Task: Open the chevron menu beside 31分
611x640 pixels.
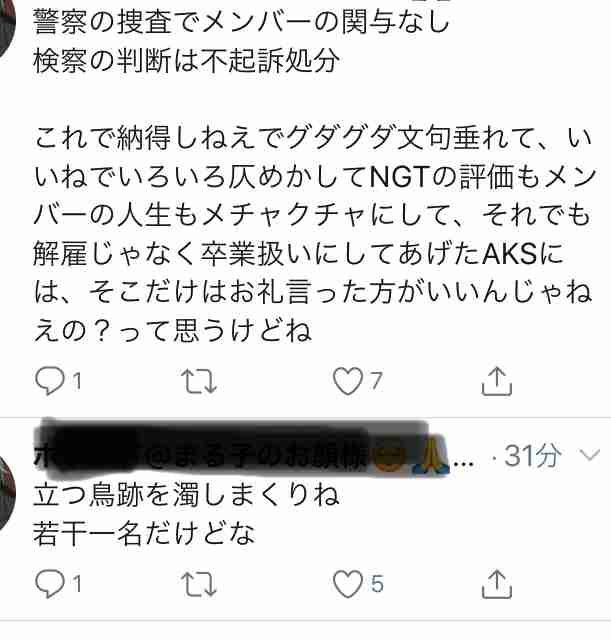Action: point(590,455)
